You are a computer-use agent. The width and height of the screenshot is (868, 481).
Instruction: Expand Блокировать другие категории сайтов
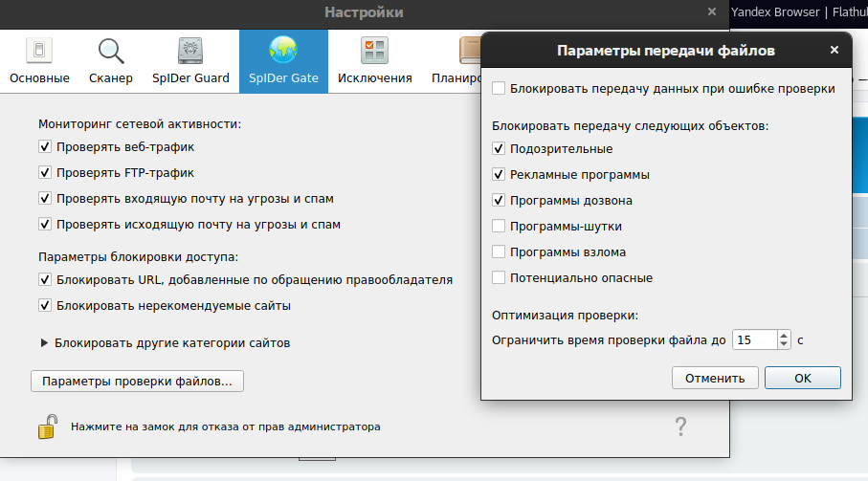point(44,342)
